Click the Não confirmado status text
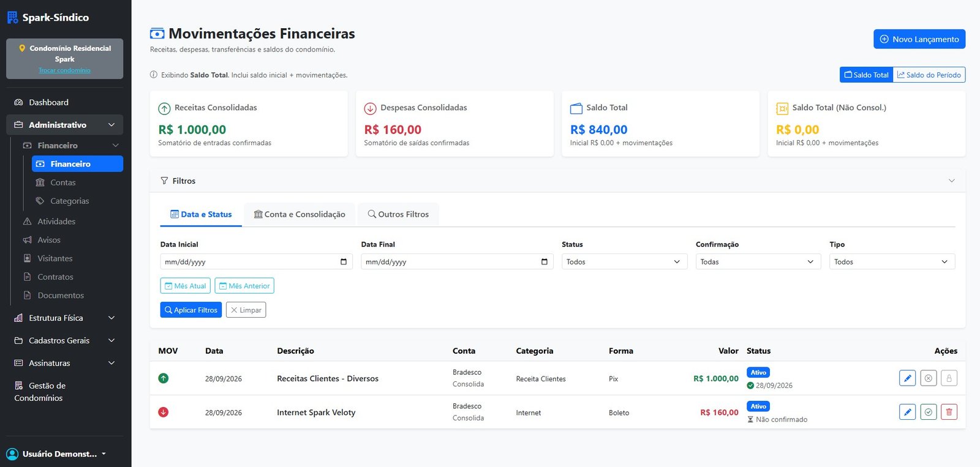 (x=782, y=419)
